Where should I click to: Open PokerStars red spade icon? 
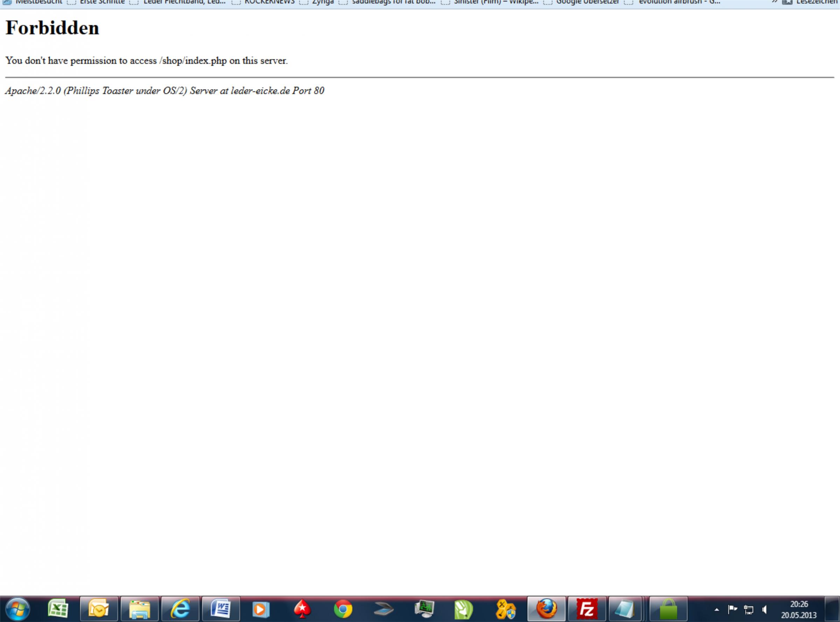[302, 609]
